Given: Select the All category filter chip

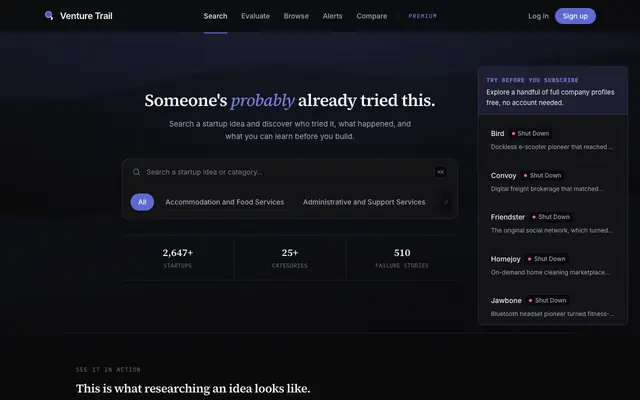Looking at the screenshot, I should click(x=142, y=202).
